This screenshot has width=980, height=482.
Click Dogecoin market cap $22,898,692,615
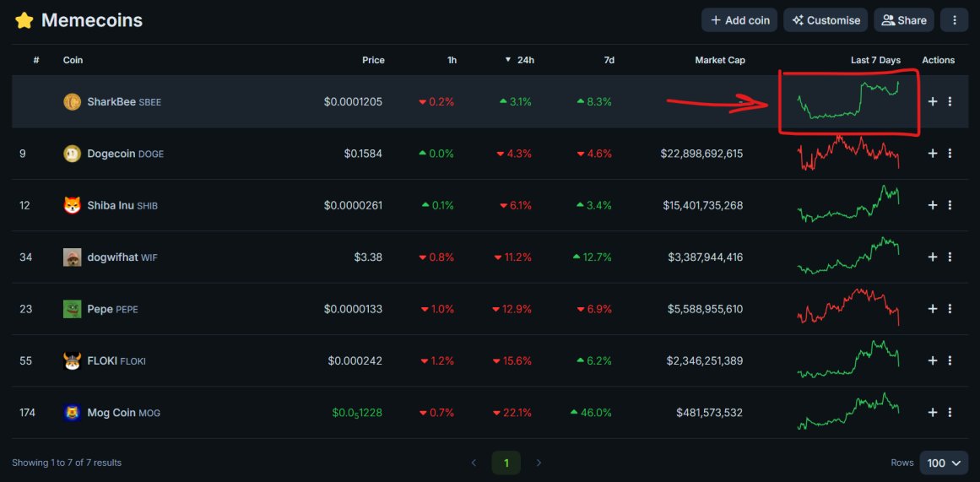[702, 154]
